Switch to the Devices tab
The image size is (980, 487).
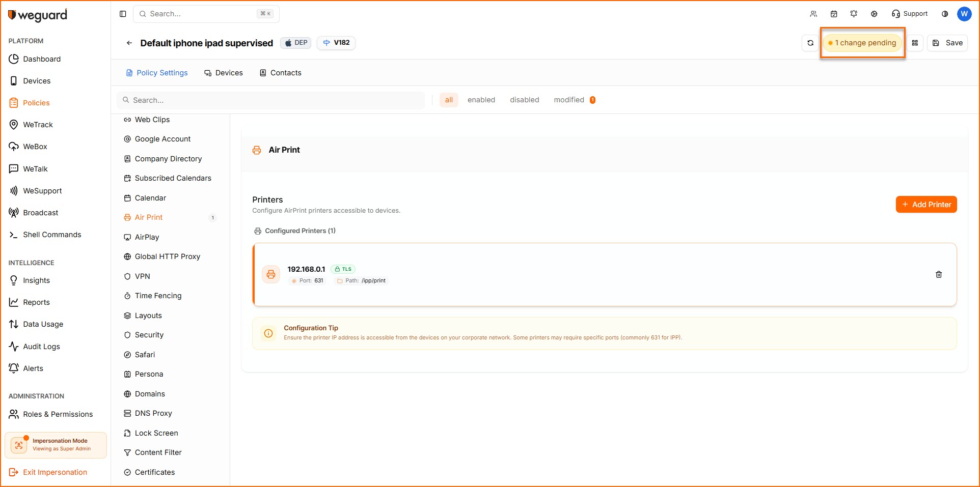[x=224, y=73]
